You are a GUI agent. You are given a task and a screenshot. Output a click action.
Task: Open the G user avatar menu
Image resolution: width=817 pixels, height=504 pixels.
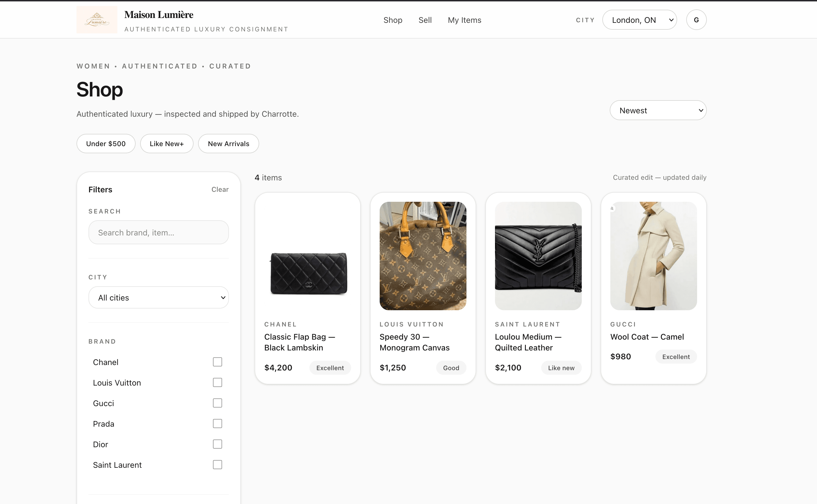click(696, 20)
